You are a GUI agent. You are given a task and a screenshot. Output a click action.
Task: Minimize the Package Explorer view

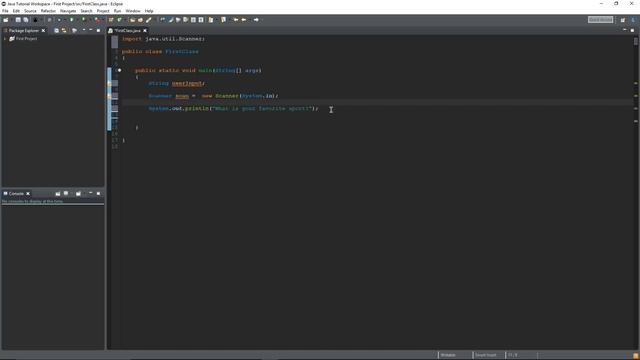coord(91,30)
